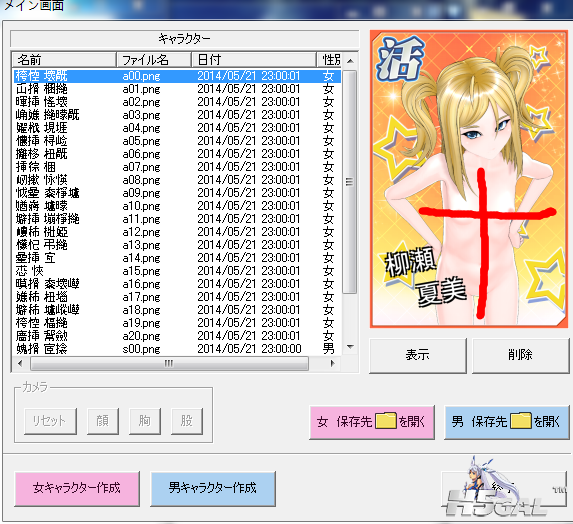Viewport: 573px width, 524px height.
Task: Sort list by 日付 column header
Action: [254, 60]
